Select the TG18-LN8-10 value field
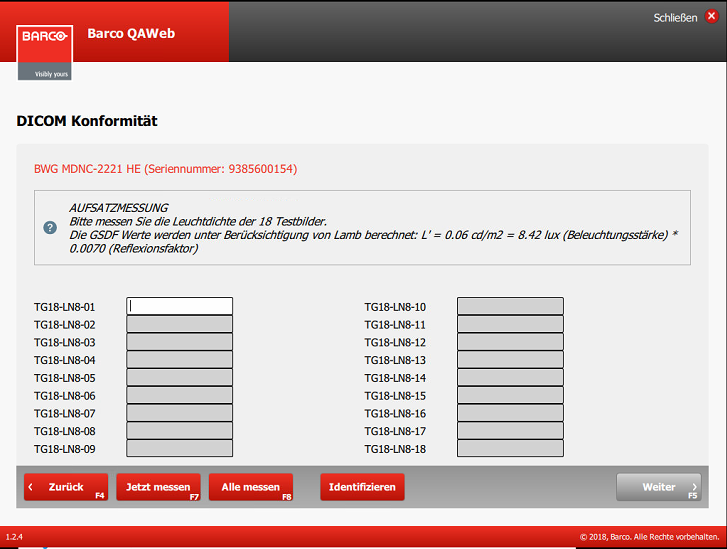This screenshot has height=549, width=727. click(510, 306)
